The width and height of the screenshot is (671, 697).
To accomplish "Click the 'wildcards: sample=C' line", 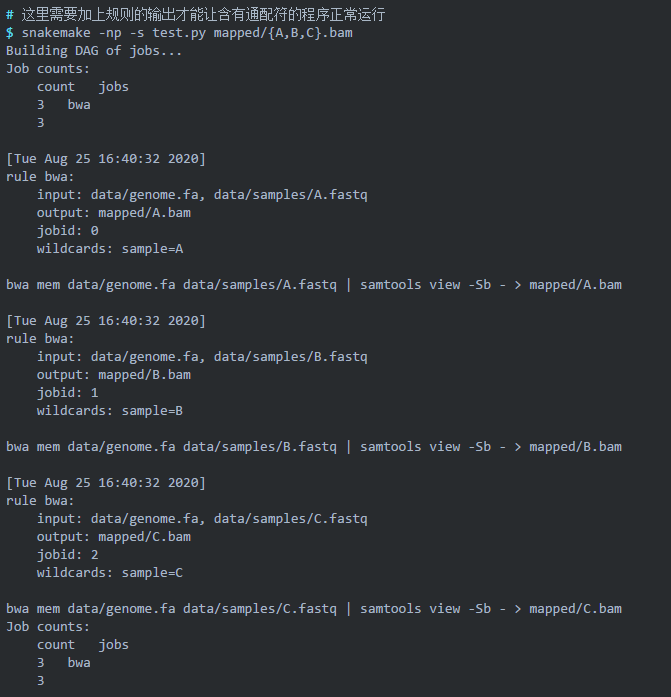I will click(x=110, y=573).
